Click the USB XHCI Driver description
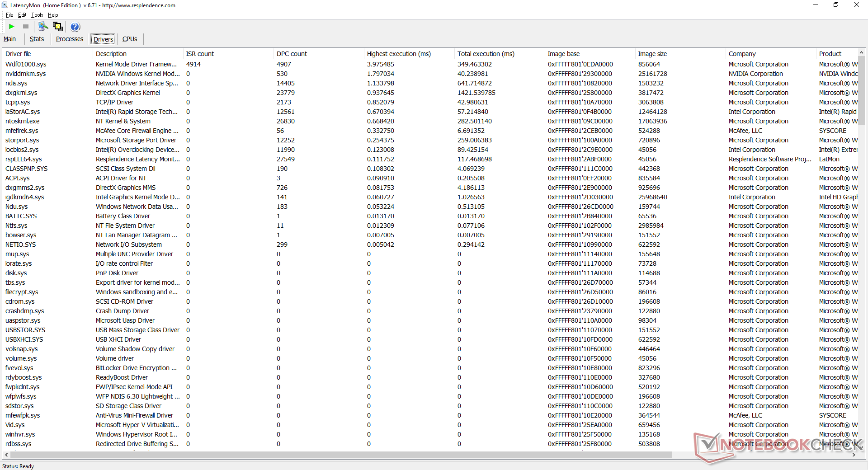Viewport: 868px width, 470px height. 118,339
